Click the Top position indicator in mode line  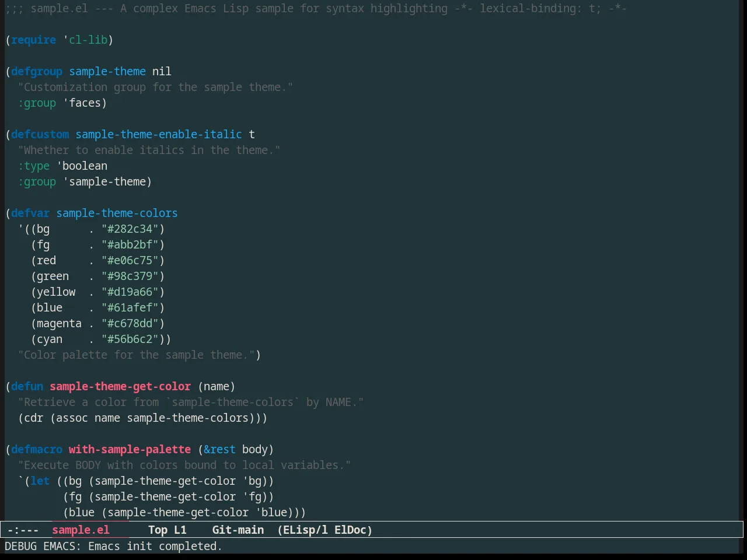tap(158, 530)
